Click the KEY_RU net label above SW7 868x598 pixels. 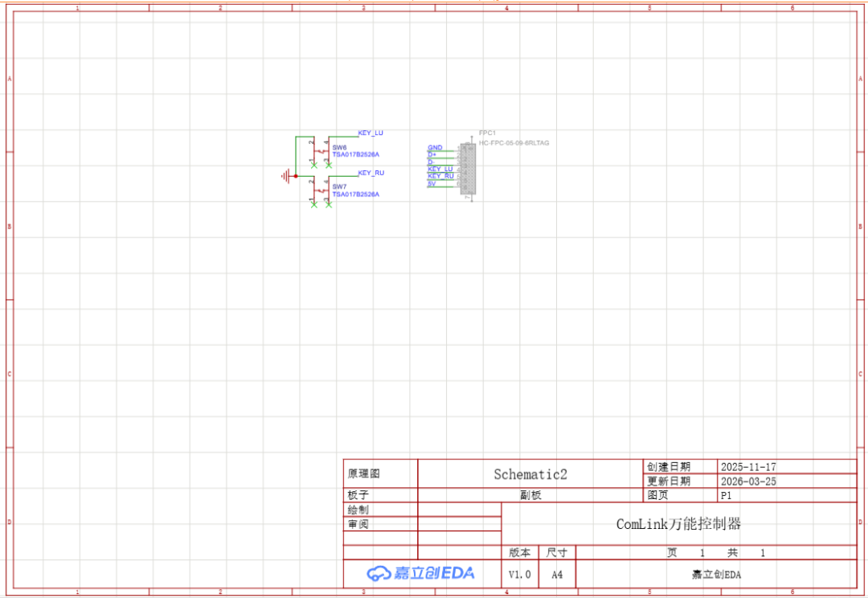(371, 173)
